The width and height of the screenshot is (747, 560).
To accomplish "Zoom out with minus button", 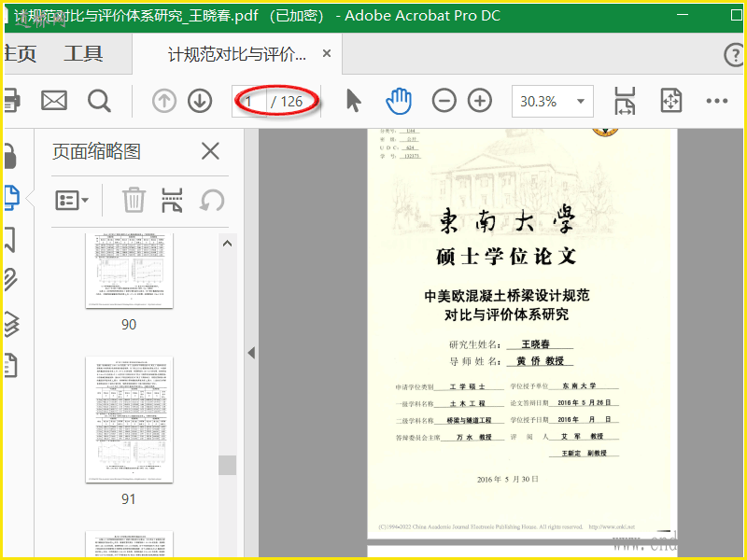I will point(444,101).
